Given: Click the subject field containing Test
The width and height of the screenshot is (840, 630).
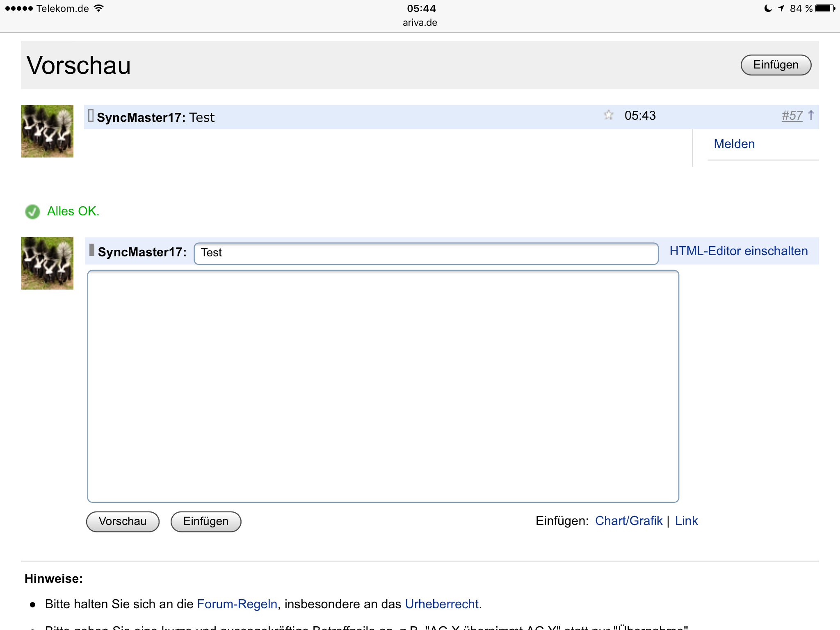Looking at the screenshot, I should (x=426, y=253).
